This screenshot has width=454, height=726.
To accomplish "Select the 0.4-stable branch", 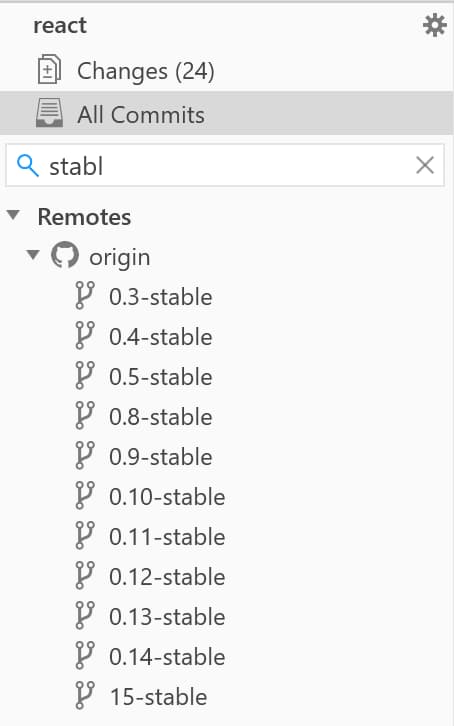I will (161, 337).
